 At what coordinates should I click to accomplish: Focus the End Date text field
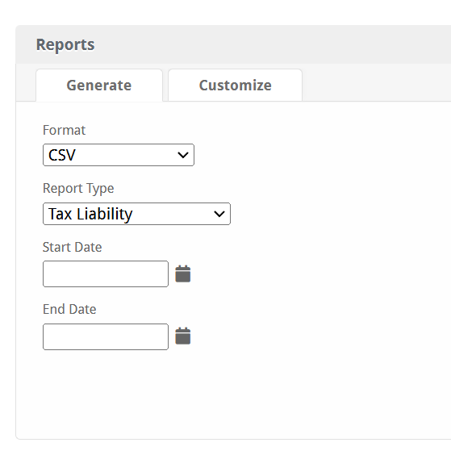pos(106,336)
